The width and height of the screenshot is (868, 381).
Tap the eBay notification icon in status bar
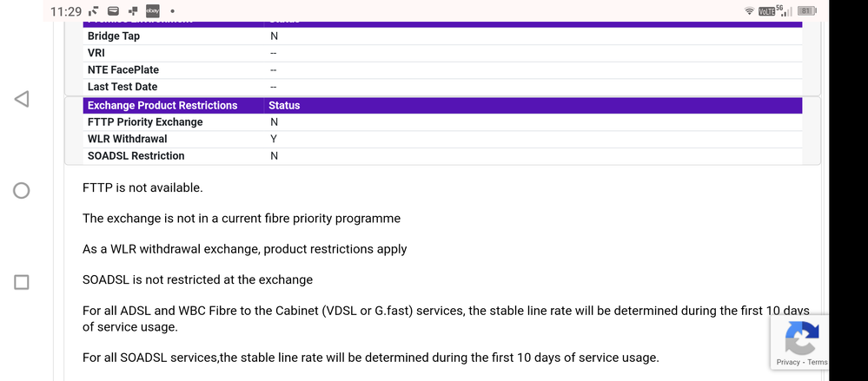pos(152,11)
